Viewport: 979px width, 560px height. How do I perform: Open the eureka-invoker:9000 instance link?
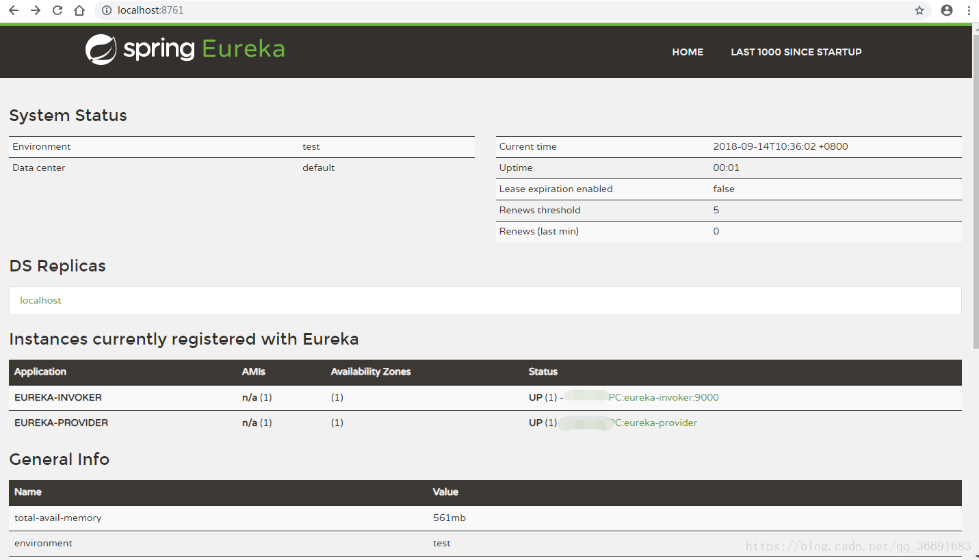(664, 397)
